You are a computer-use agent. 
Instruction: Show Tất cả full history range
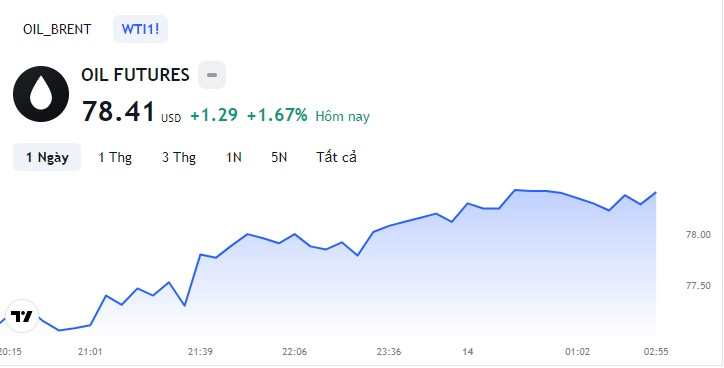tap(336, 157)
